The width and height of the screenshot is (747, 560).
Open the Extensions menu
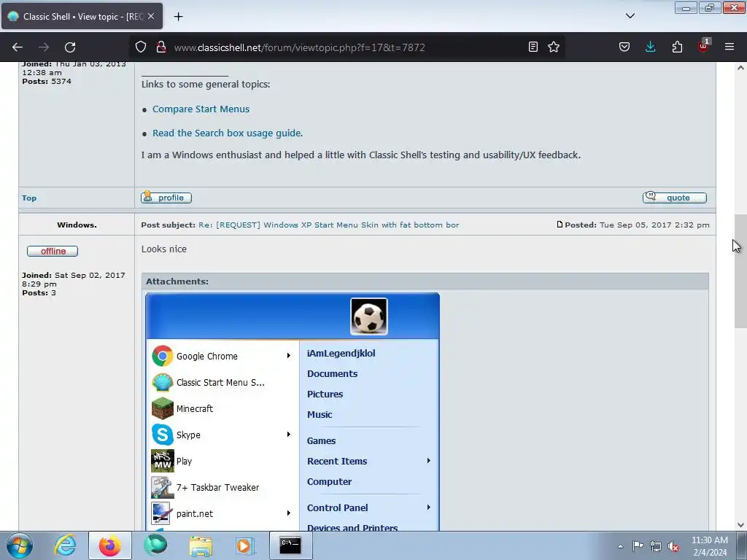click(677, 47)
